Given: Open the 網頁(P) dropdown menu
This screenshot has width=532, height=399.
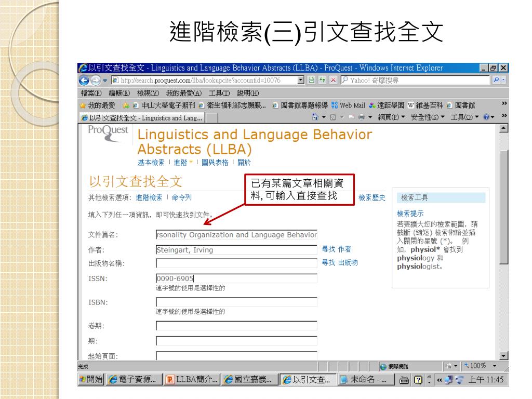Looking at the screenshot, I should [x=392, y=117].
